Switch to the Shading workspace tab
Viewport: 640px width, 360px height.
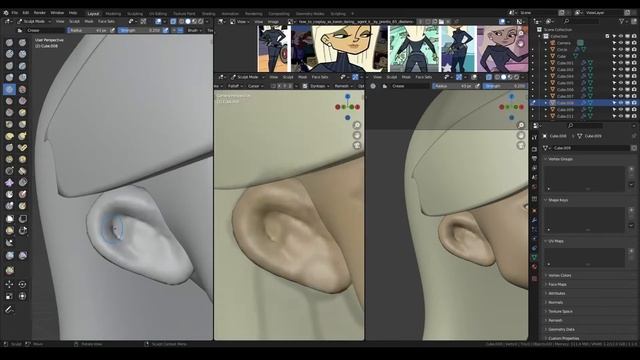[209, 14]
